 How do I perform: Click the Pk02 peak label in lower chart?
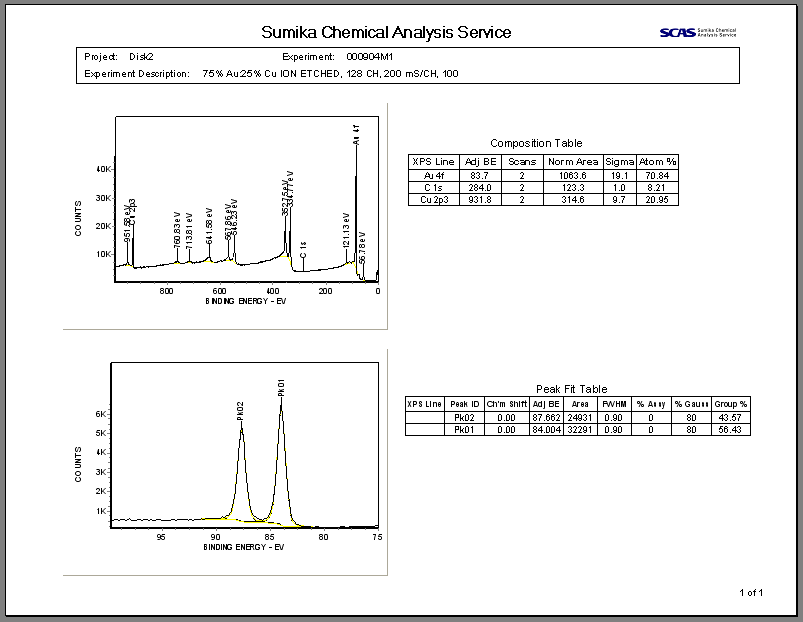[241, 411]
